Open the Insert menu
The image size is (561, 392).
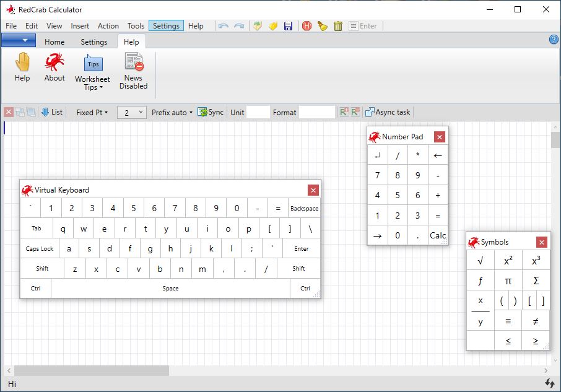click(80, 26)
